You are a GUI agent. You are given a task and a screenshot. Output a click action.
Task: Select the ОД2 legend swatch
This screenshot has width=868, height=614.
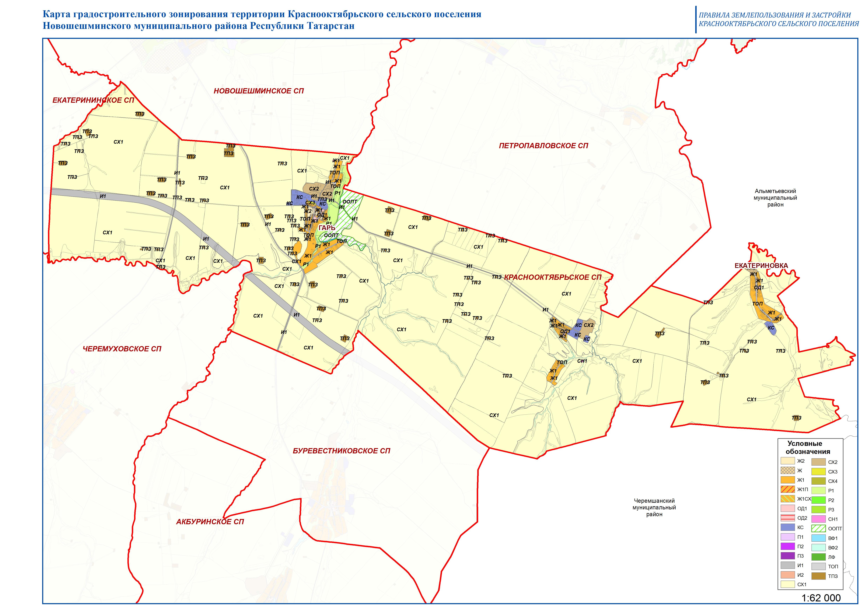coord(787,518)
